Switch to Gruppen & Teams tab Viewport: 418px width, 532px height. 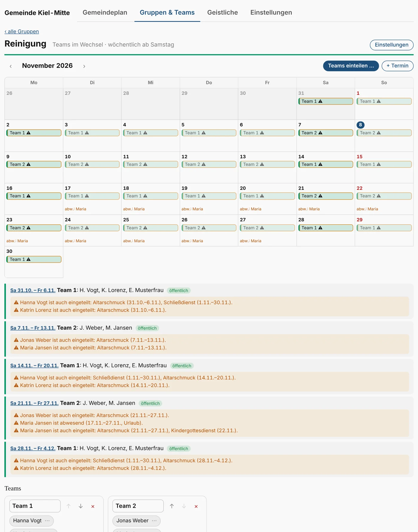167,13
